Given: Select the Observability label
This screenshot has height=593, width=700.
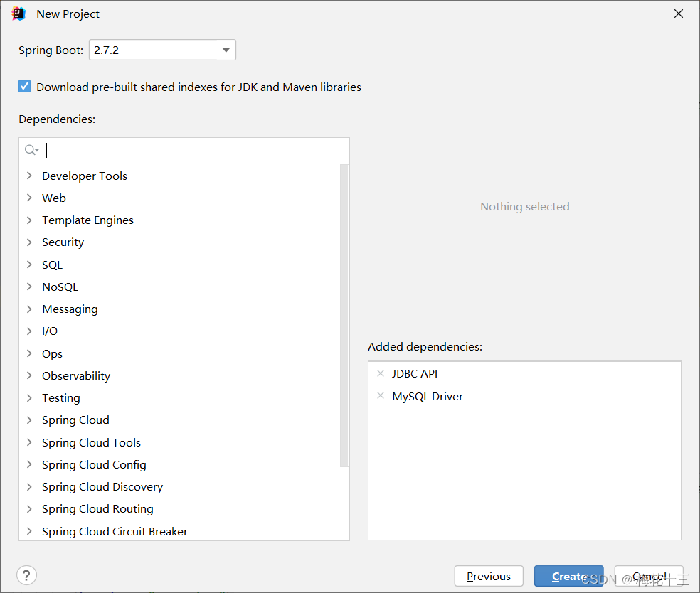Looking at the screenshot, I should point(76,375).
